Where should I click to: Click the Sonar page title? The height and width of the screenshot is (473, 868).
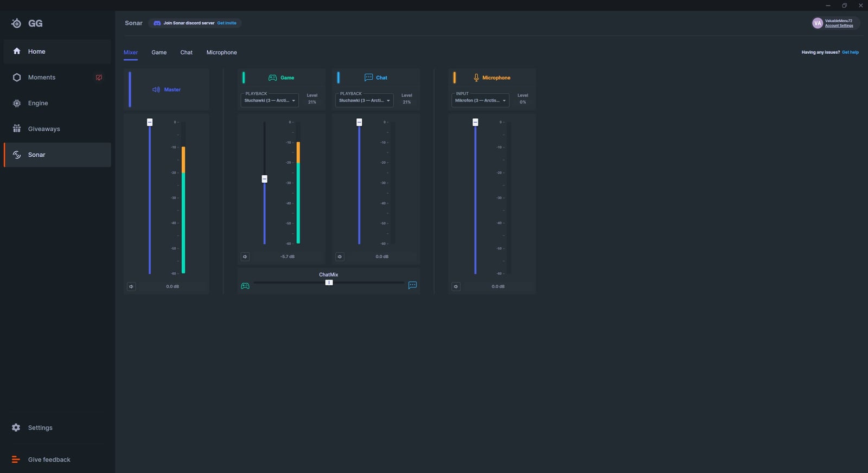pyautogui.click(x=133, y=23)
